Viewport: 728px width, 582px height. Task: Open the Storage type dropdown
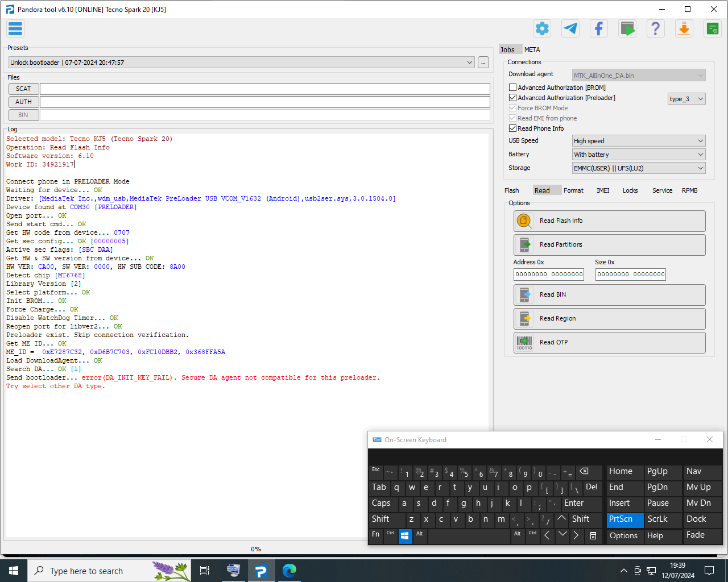tap(639, 168)
